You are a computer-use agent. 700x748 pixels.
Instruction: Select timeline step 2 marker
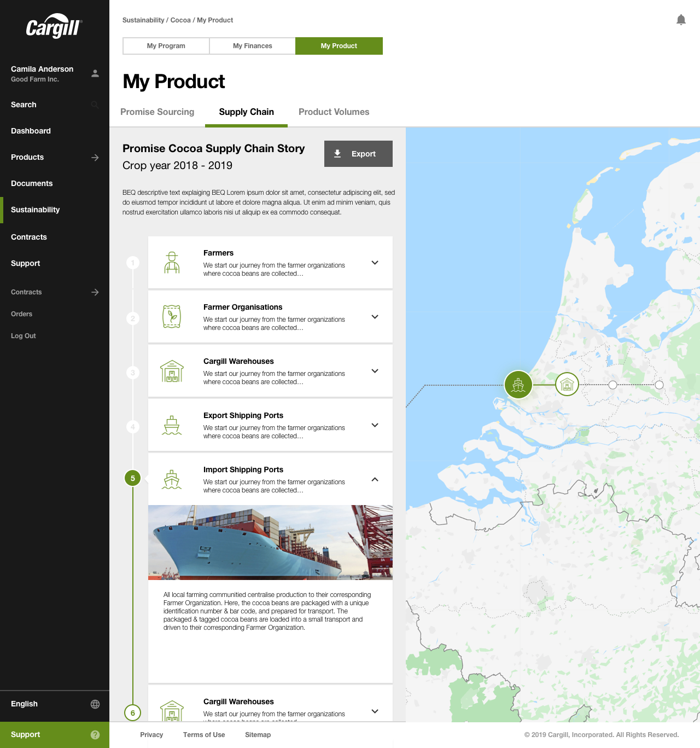click(x=133, y=318)
